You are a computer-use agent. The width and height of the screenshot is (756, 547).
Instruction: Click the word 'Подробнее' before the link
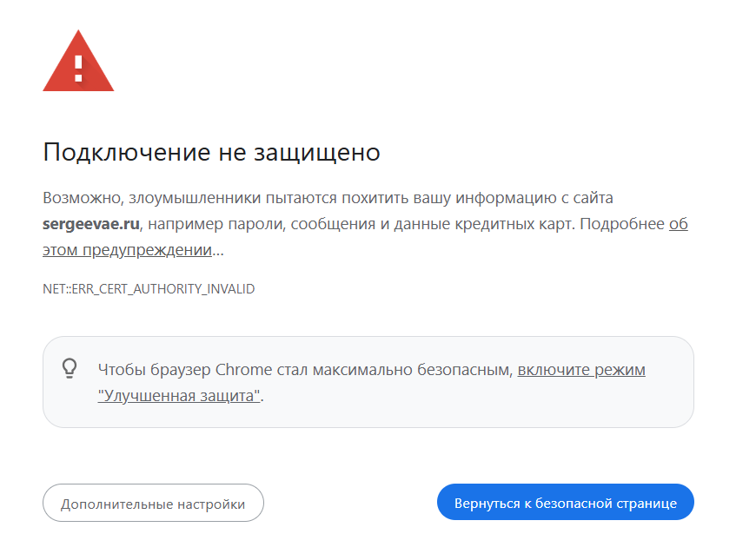pyautogui.click(x=622, y=224)
